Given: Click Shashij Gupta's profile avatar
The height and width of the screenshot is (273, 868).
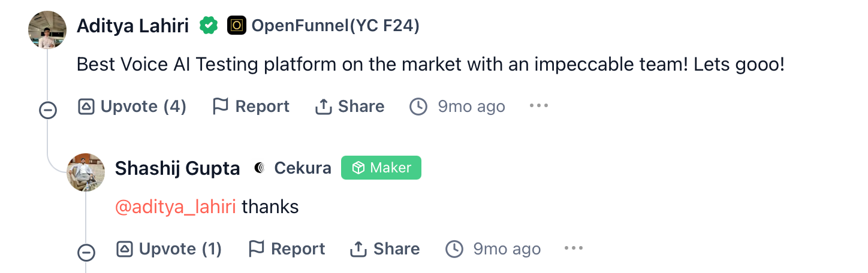Looking at the screenshot, I should 86,172.
